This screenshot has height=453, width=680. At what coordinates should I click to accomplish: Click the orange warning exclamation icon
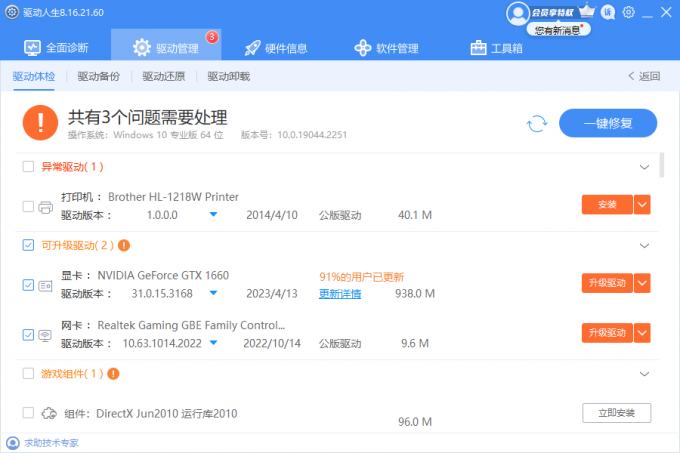[40, 123]
